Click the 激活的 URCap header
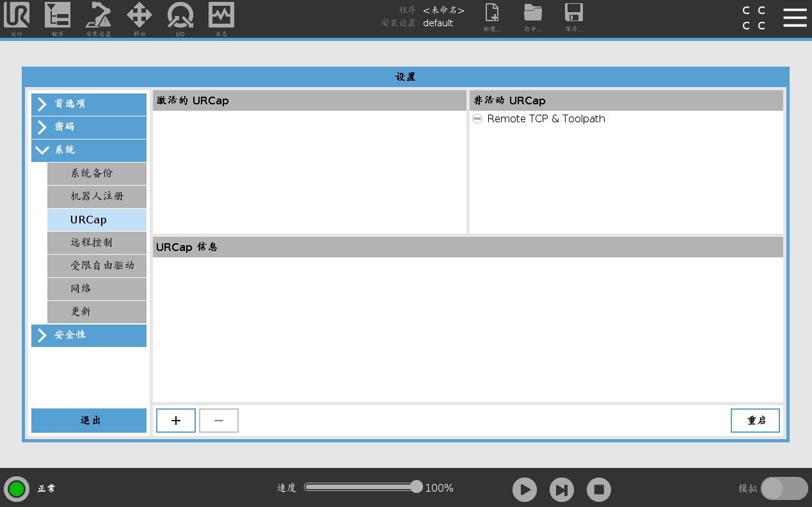 pos(310,101)
